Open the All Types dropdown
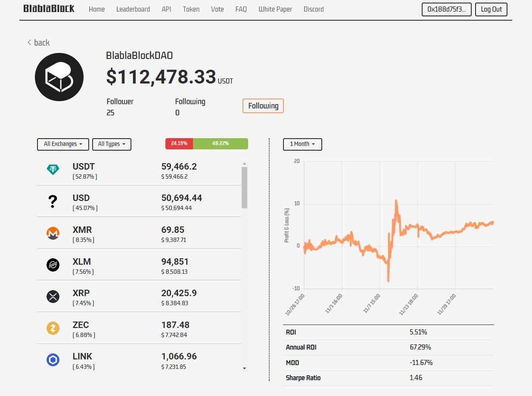 coord(112,144)
